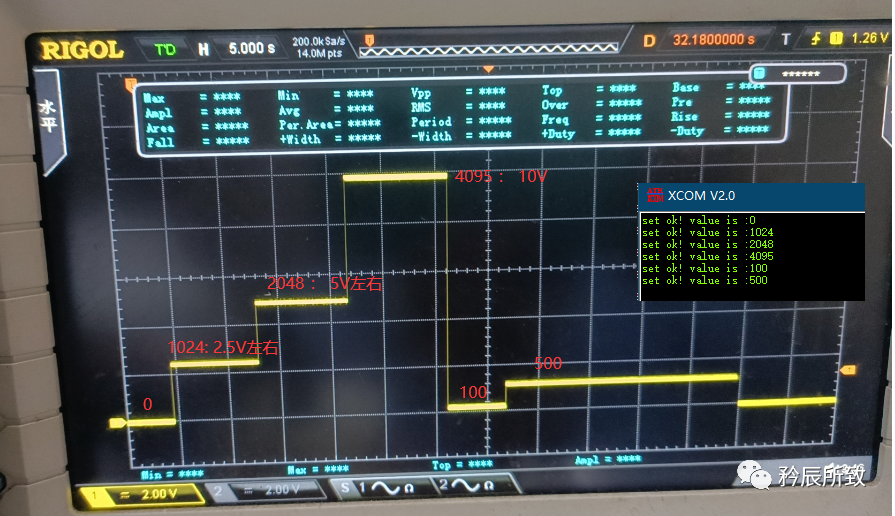Toggle source 2 sine waveform output
The image size is (895, 516).
pos(470,486)
